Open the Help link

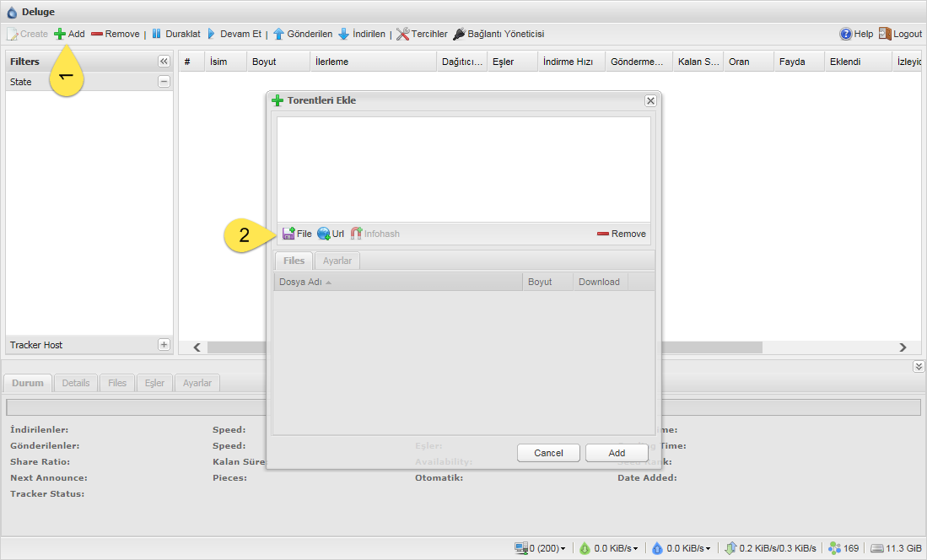pyautogui.click(x=856, y=35)
